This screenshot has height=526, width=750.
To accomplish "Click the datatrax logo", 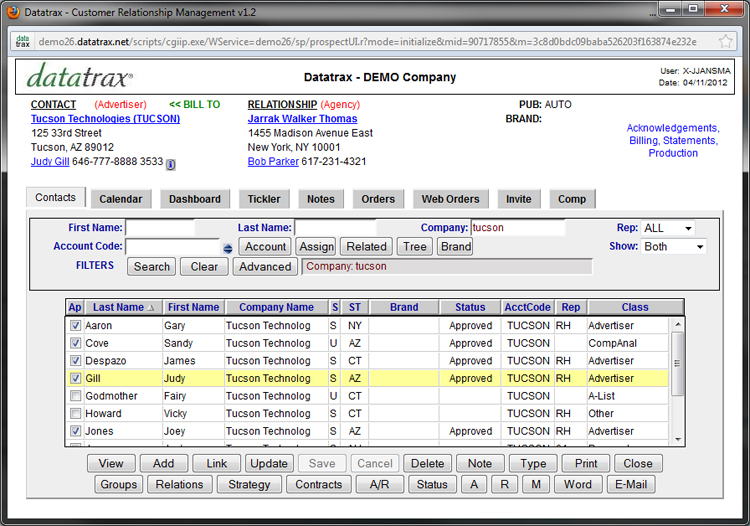I will [x=79, y=77].
